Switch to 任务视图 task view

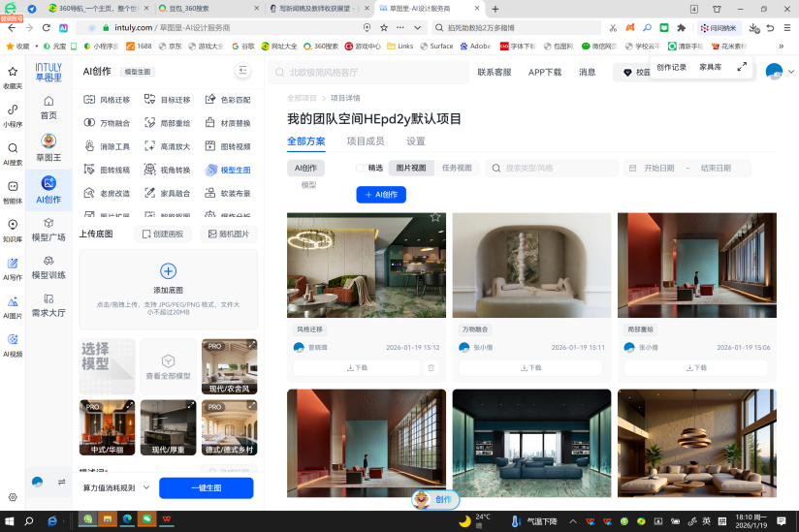pyautogui.click(x=457, y=168)
